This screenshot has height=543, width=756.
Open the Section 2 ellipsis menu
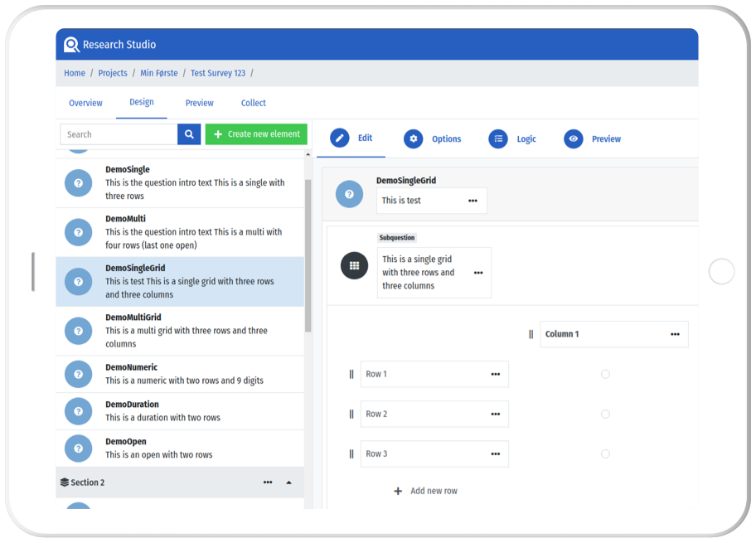[268, 482]
